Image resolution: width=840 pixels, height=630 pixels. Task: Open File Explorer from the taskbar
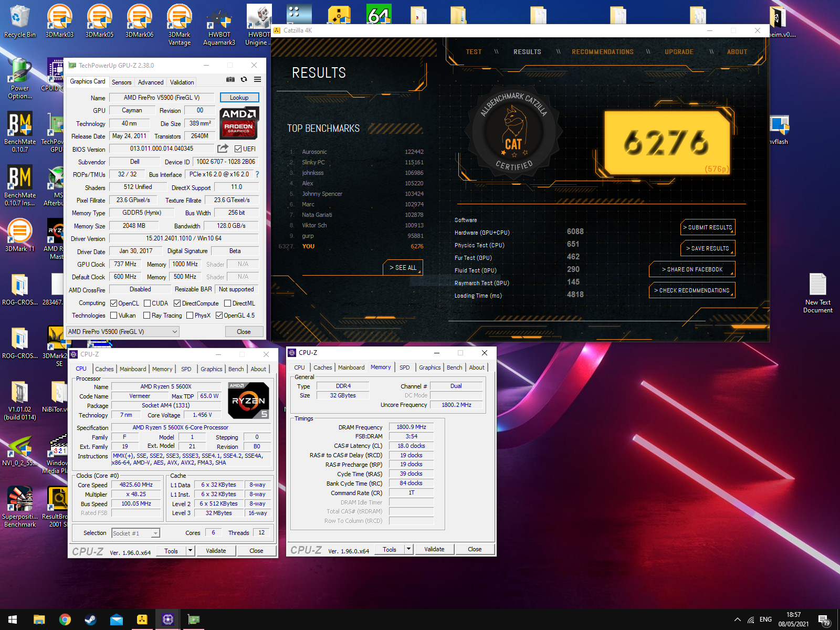click(x=39, y=619)
